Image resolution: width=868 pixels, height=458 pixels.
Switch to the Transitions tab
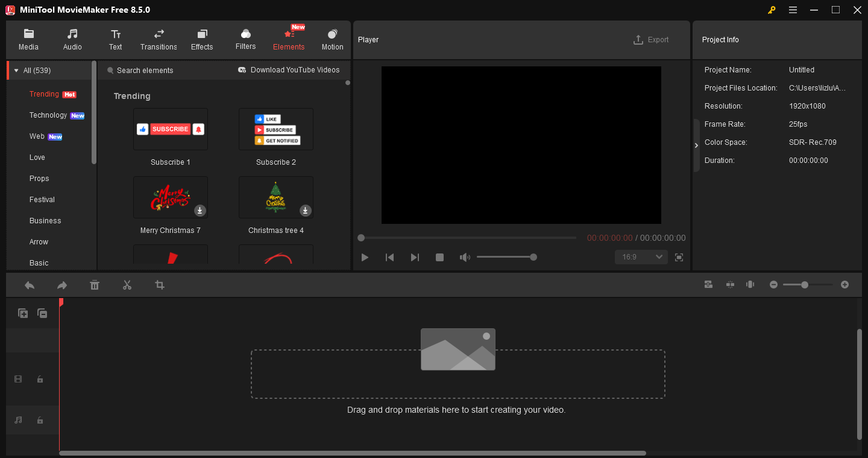click(159, 39)
